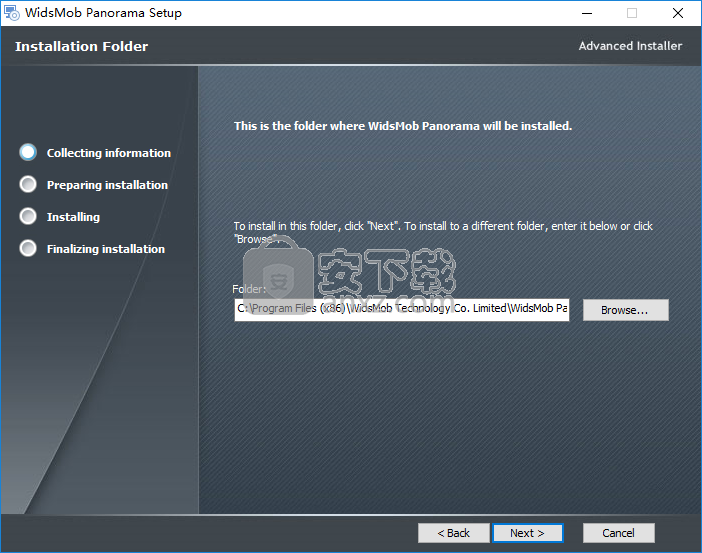Click the 'This is the folder where WidsMob Panorama' text

(403, 126)
